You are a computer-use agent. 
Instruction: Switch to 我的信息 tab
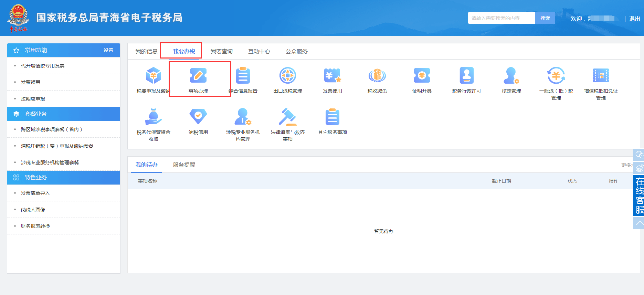click(x=147, y=51)
